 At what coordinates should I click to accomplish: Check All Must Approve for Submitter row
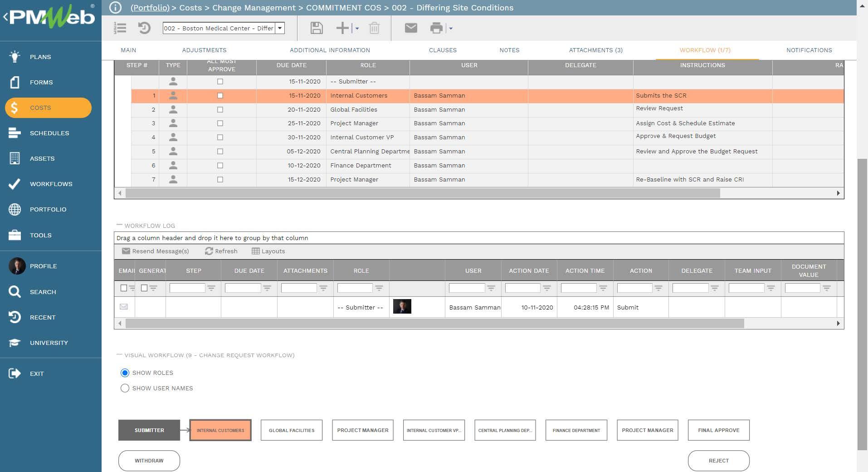coord(220,82)
